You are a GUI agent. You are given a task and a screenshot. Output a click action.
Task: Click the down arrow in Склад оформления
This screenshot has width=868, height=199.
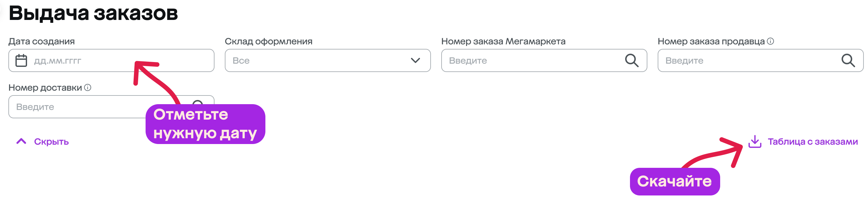(x=415, y=60)
